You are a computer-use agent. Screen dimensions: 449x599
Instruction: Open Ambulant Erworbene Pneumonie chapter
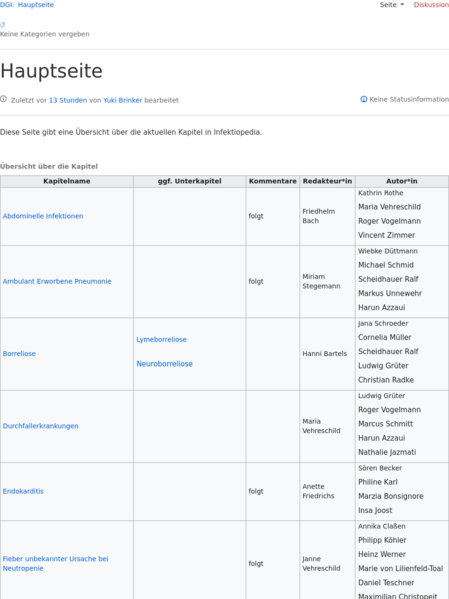click(57, 281)
